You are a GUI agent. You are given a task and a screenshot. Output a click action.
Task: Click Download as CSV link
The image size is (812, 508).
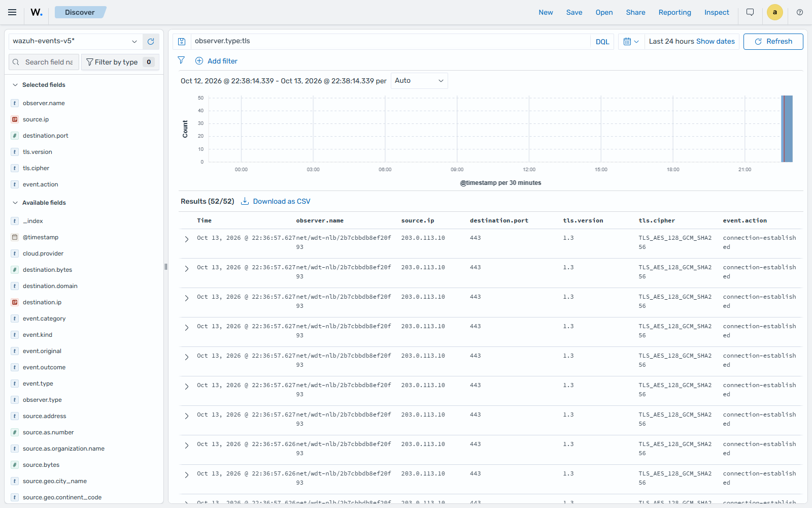282,201
